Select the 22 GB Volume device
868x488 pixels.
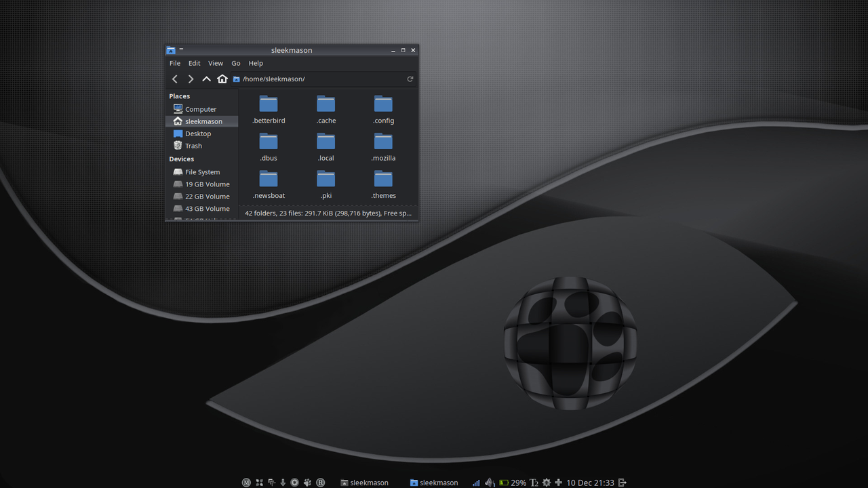click(x=201, y=197)
